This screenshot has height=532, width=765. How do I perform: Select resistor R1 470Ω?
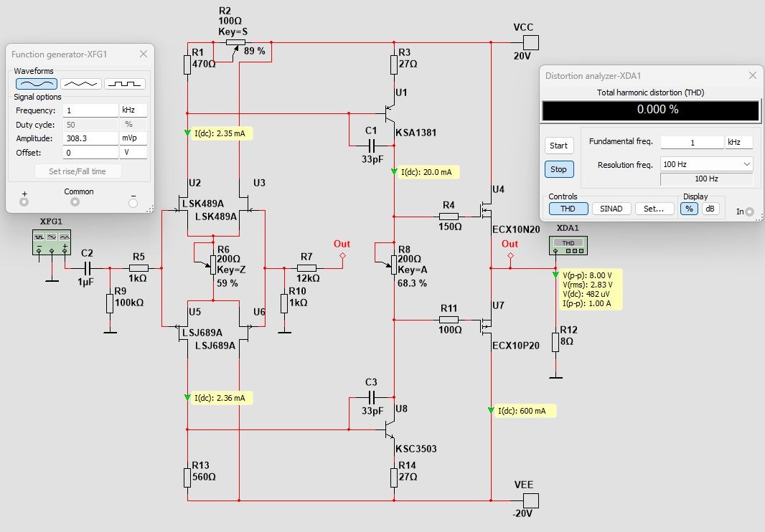coord(187,65)
